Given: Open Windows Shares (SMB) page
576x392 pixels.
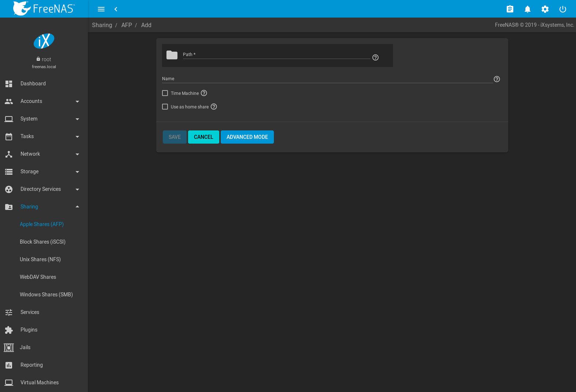Looking at the screenshot, I should point(46,295).
